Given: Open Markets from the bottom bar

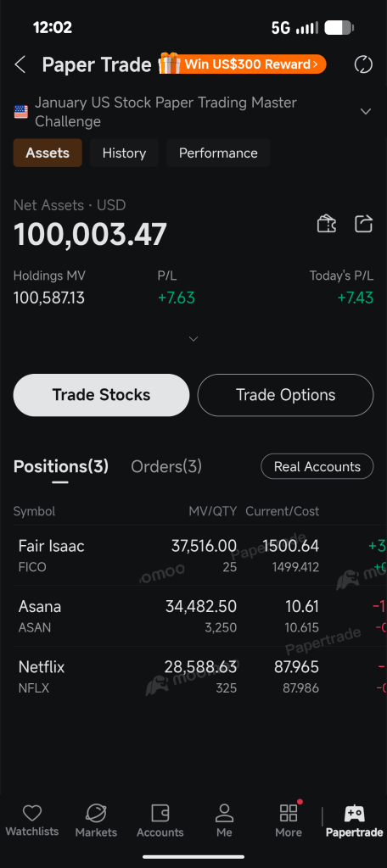Looking at the screenshot, I should pyautogui.click(x=96, y=821).
